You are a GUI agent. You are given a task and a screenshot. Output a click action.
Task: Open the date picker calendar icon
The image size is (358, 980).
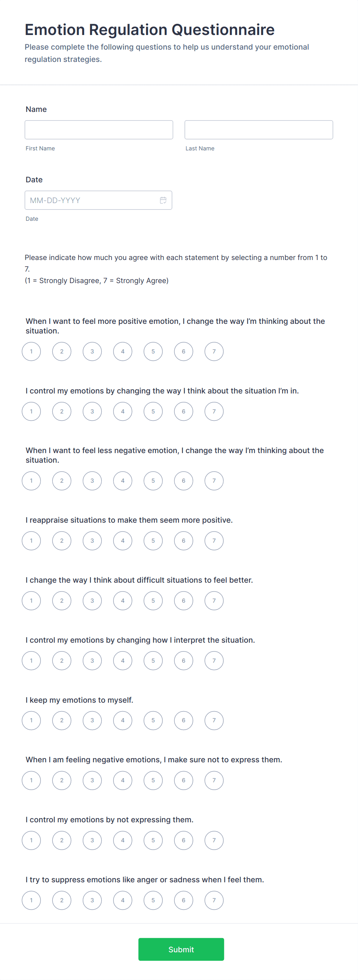click(163, 200)
